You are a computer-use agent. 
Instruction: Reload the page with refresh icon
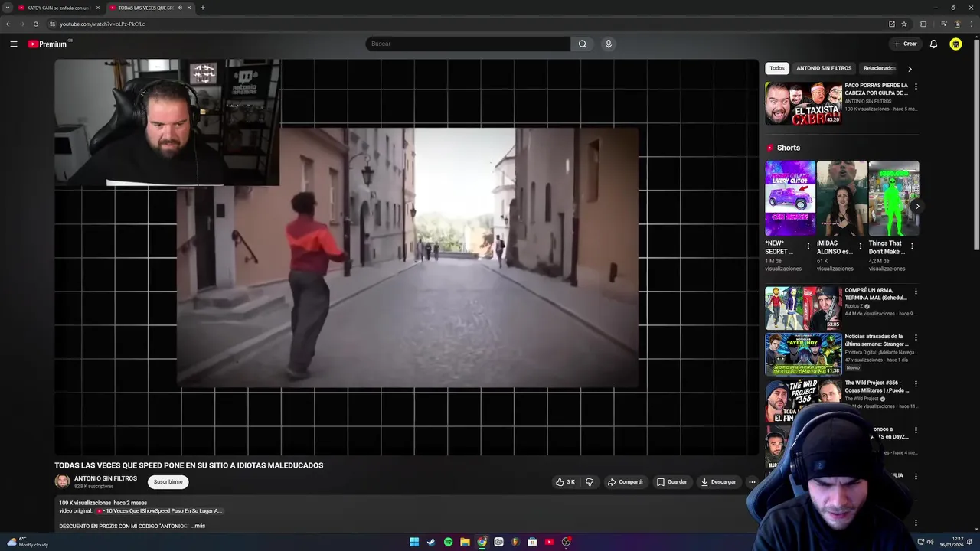(x=35, y=24)
